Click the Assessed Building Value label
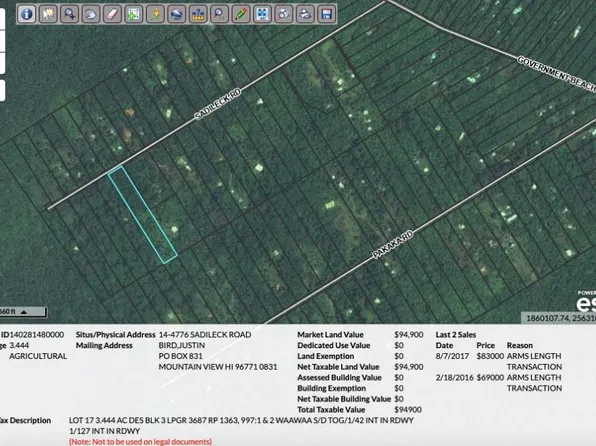This screenshot has height=446, width=596. [x=339, y=378]
